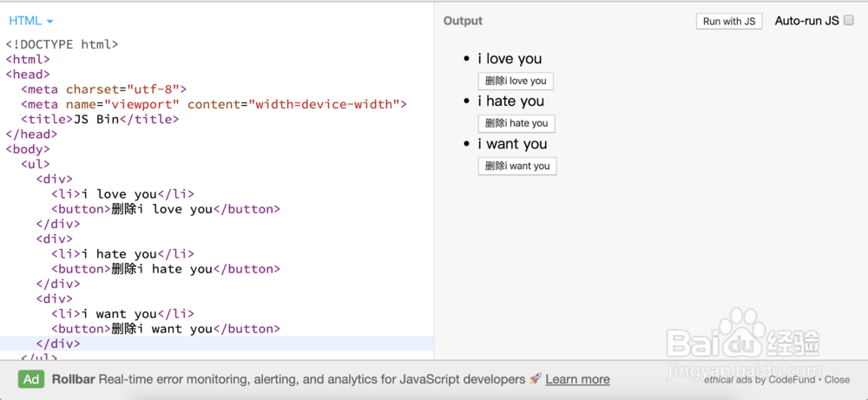Click the Rollbar ad title
Screen dimensions: 868x400
(73, 379)
